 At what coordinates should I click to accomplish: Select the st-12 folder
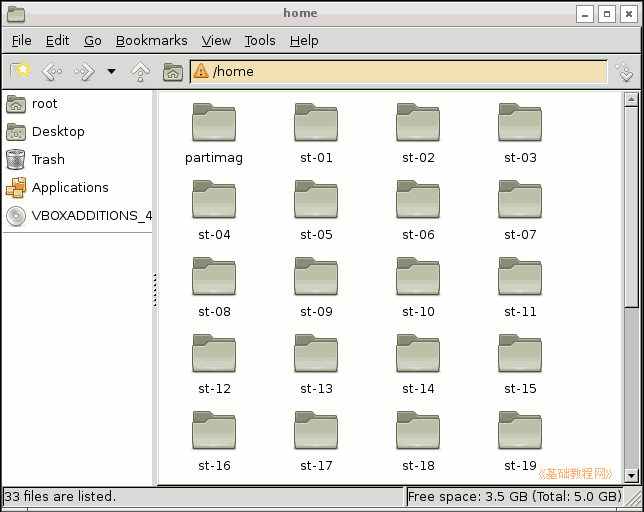pos(214,365)
